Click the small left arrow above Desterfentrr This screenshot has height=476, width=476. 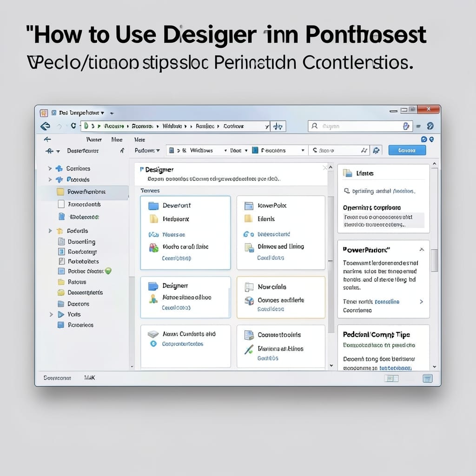(x=47, y=139)
